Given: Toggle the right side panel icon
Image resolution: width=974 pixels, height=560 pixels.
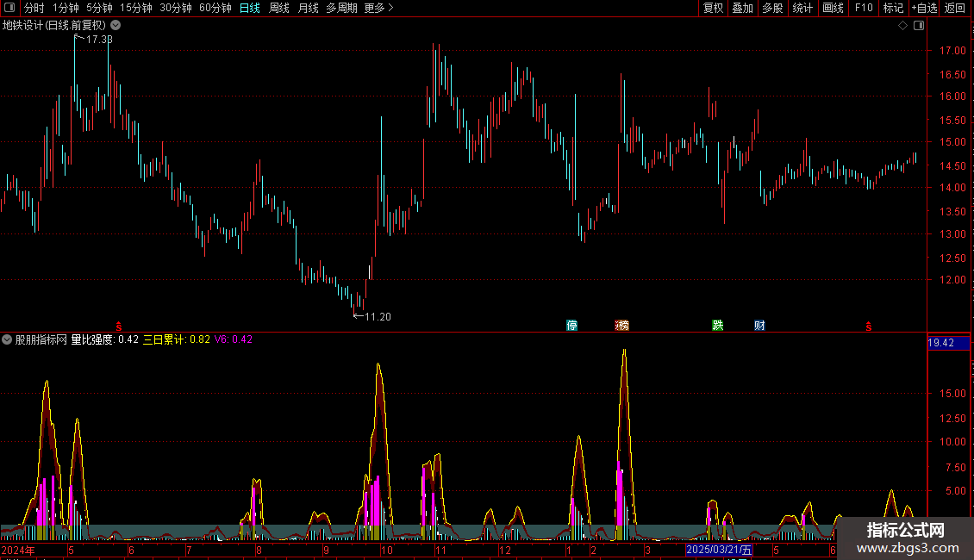Looking at the screenshot, I should tap(919, 26).
